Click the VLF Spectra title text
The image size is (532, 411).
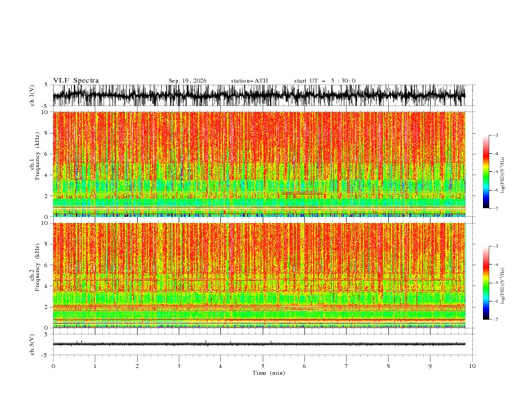pos(76,81)
